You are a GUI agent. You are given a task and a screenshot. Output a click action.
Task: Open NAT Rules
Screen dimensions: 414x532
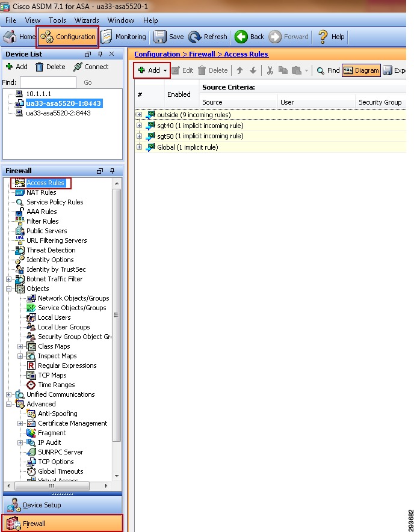tap(41, 192)
